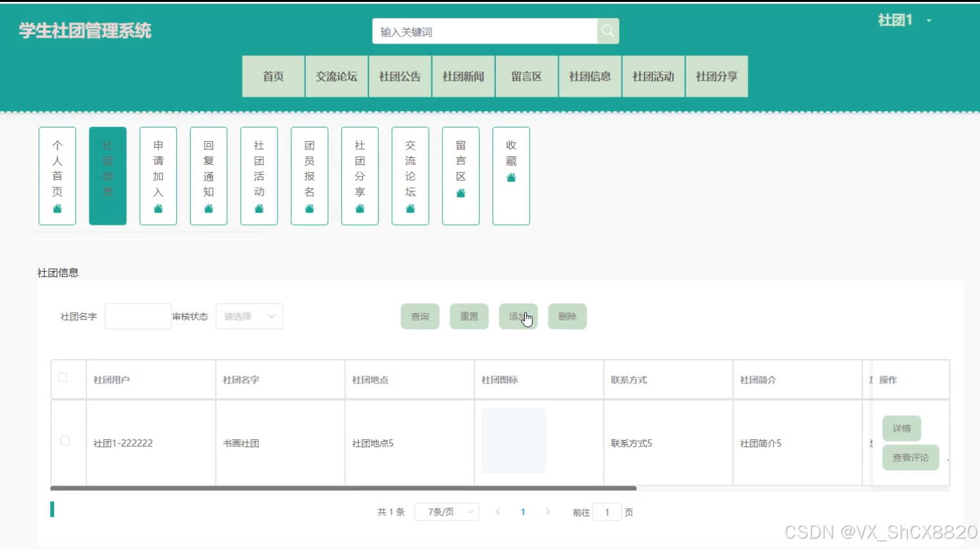Image resolution: width=980 pixels, height=549 pixels.
Task: Open the 社团信息 navigation tab
Action: (x=590, y=76)
